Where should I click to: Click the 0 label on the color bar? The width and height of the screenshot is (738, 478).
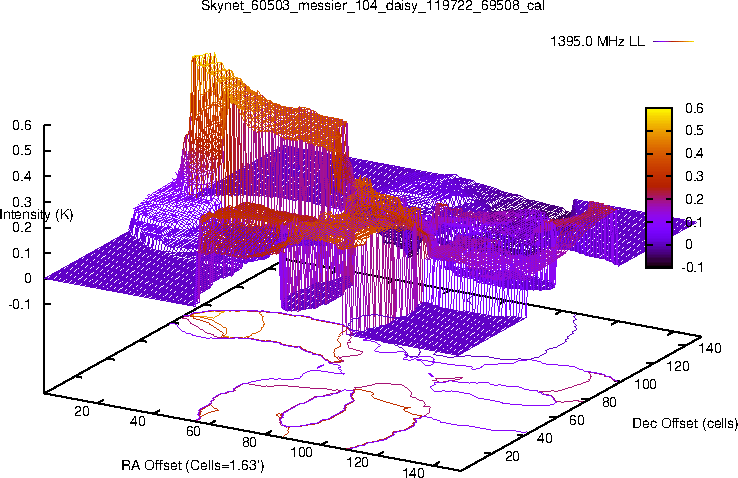point(689,244)
